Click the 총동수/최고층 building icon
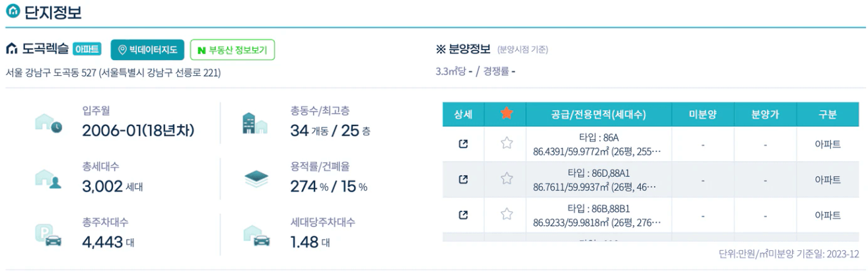This screenshot has height=276, width=868. point(256,123)
